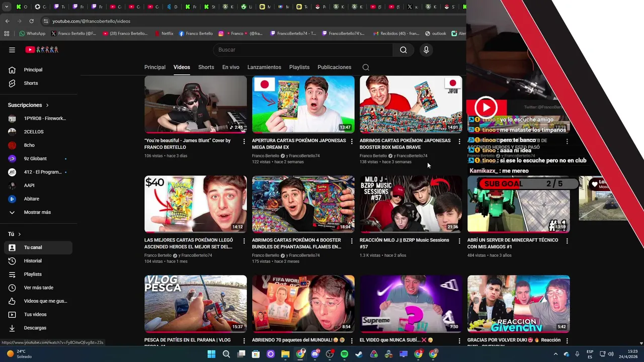Click the address bar URL
This screenshot has width=644, height=362.
[92, 21]
